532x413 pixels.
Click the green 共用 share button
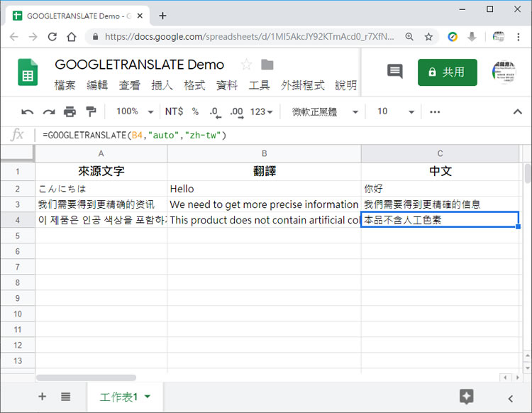[x=447, y=72]
